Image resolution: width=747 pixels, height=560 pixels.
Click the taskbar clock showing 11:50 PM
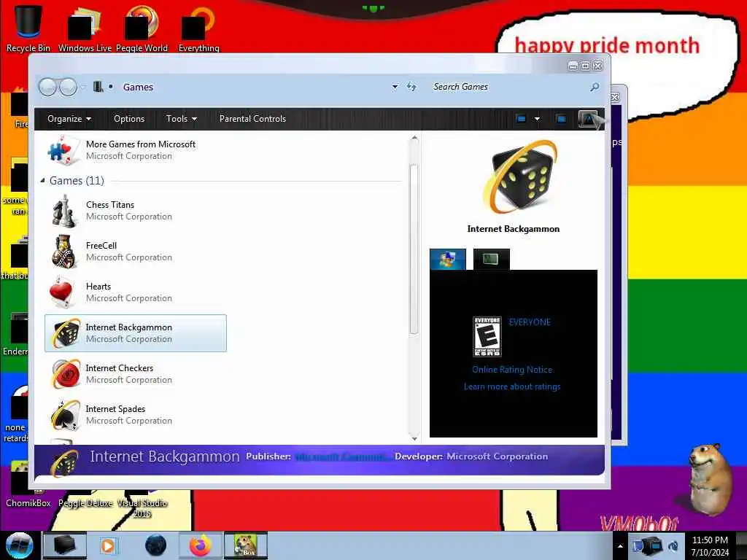click(710, 545)
